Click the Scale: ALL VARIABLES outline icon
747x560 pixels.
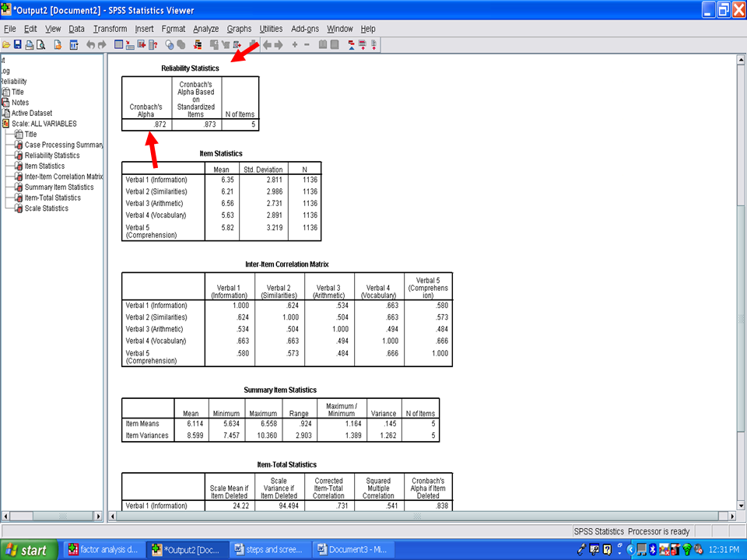click(6, 124)
